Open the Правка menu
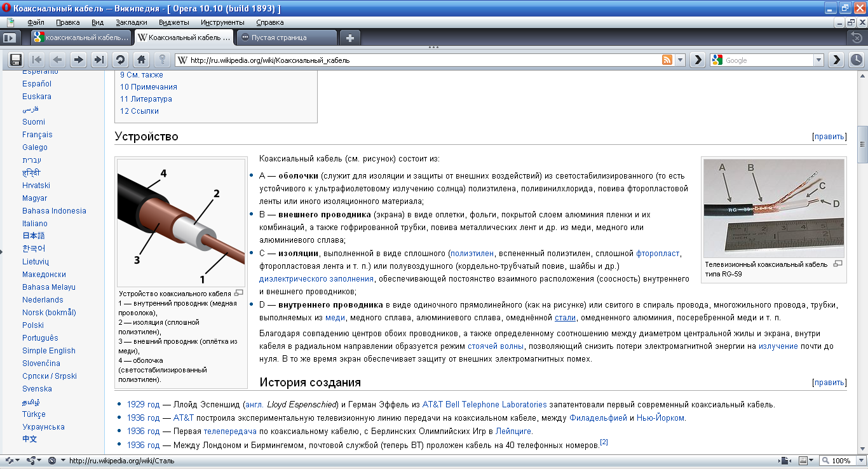The height and width of the screenshot is (469, 868). point(68,22)
